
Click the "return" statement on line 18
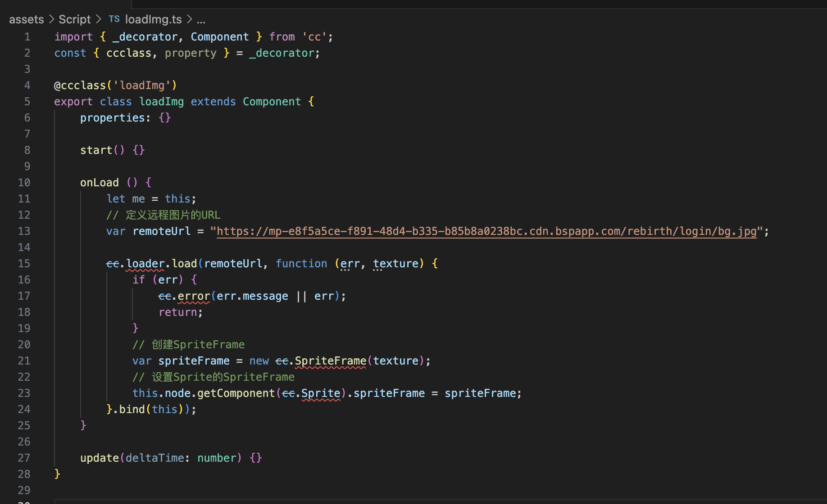(x=177, y=312)
